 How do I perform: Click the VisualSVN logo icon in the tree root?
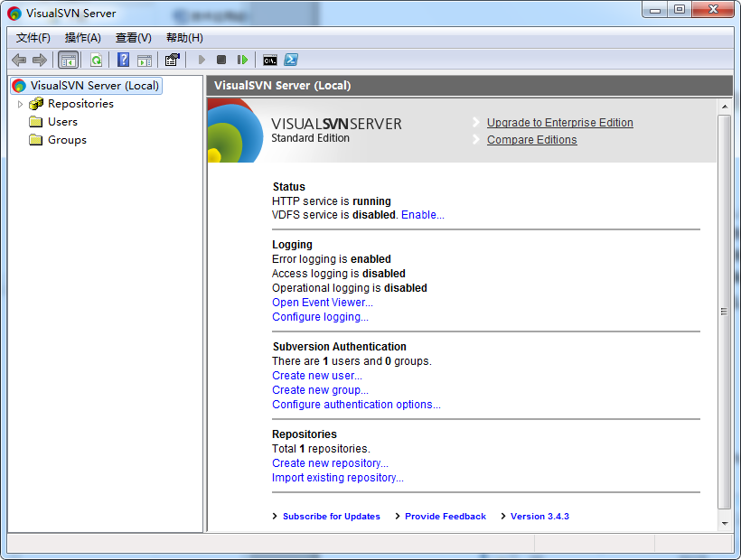tap(19, 86)
